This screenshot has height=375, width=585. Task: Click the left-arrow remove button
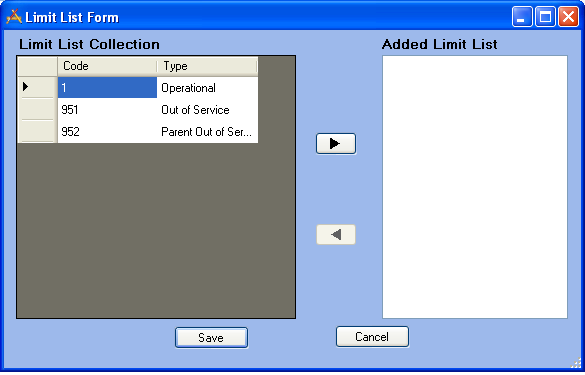click(336, 235)
